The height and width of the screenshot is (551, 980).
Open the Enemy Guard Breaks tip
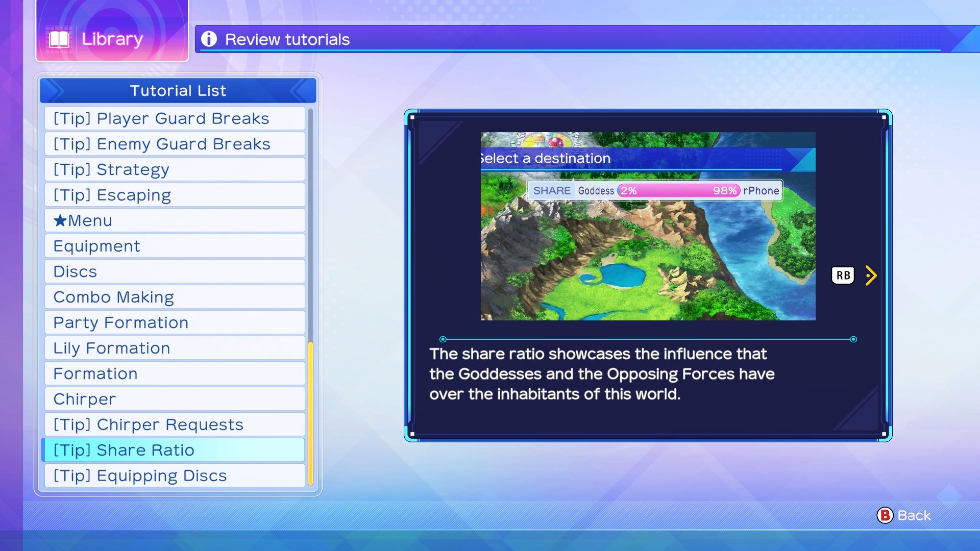[x=174, y=144]
